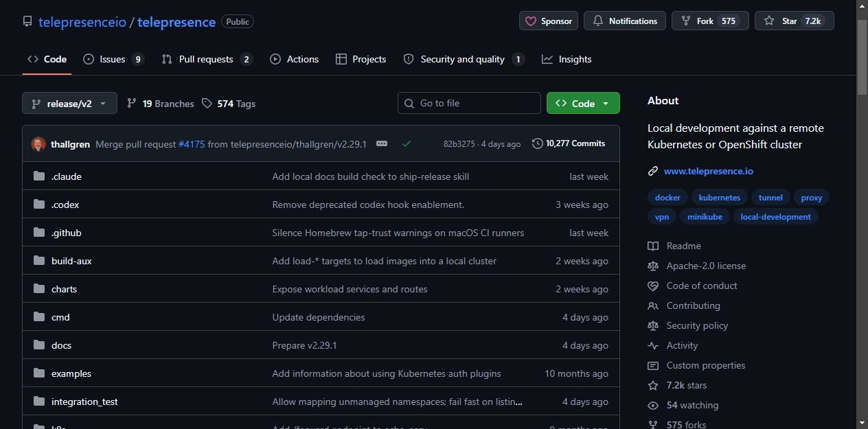The height and width of the screenshot is (429, 868).
Task: Click the heart icon beside Code of conduct
Action: tap(653, 286)
